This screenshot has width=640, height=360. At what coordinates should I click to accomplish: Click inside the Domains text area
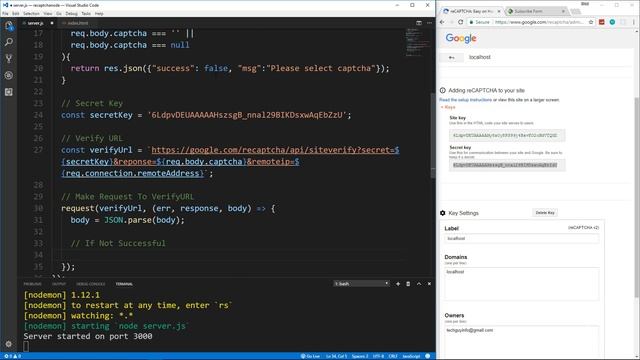pyautogui.click(x=522, y=284)
